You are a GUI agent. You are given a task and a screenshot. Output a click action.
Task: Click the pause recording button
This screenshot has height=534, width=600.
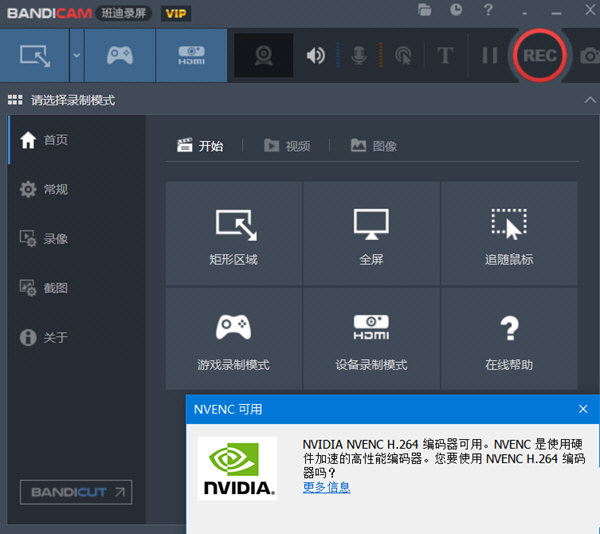[489, 56]
